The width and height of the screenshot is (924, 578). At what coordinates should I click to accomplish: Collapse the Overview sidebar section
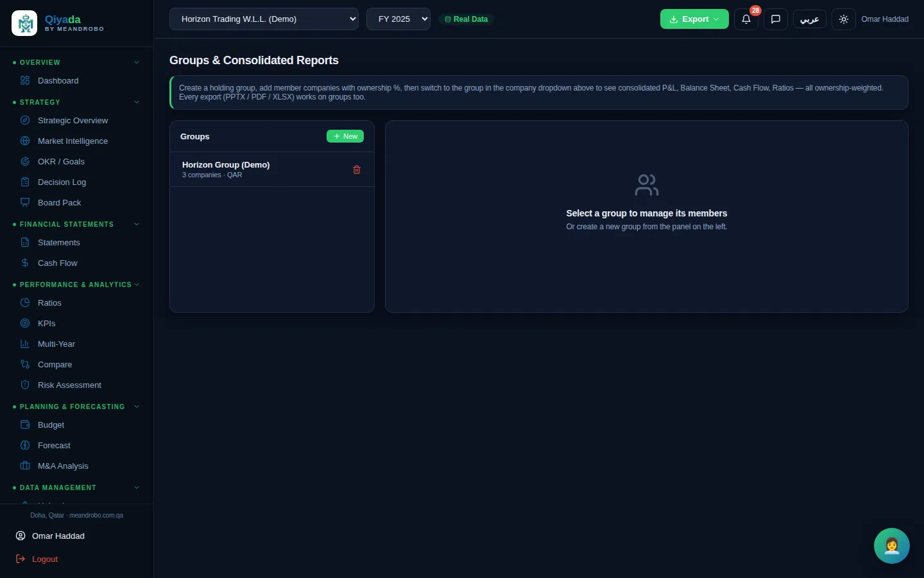(x=76, y=62)
